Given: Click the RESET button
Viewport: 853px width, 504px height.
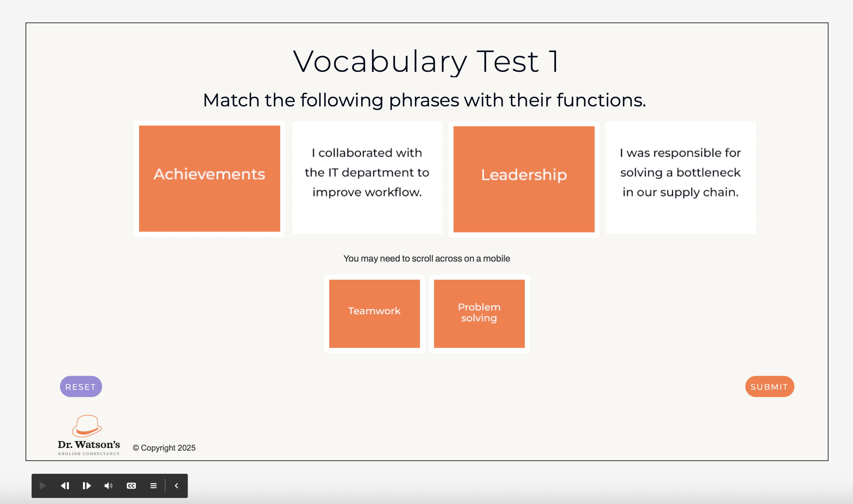Looking at the screenshot, I should pyautogui.click(x=81, y=386).
